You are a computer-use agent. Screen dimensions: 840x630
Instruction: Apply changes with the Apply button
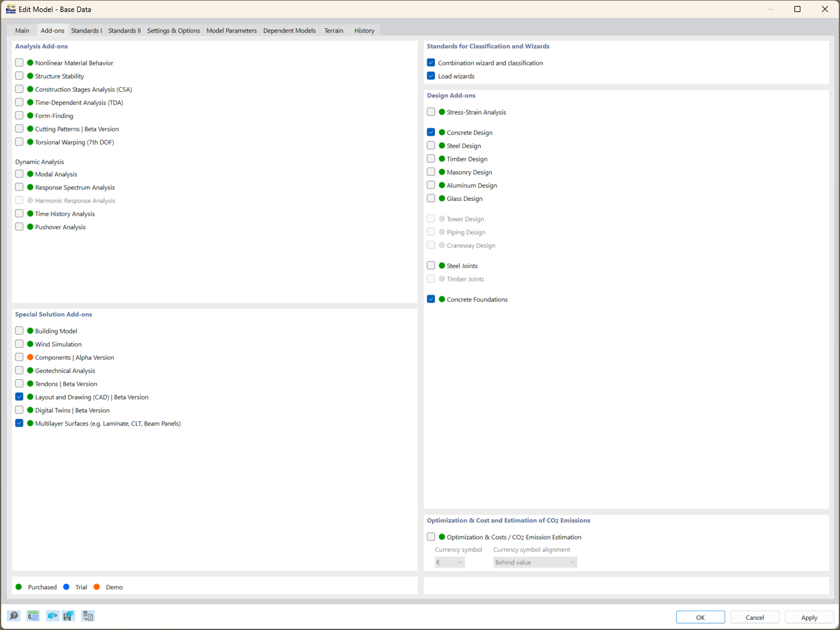[x=809, y=617]
